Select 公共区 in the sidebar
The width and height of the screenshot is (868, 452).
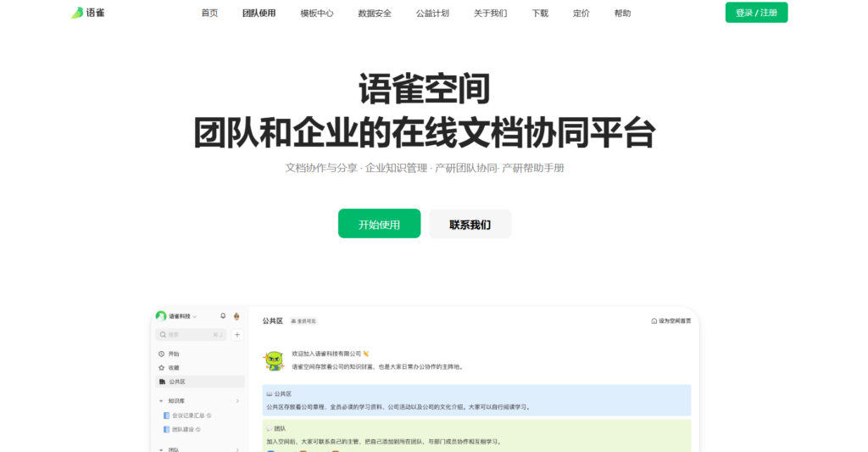(x=176, y=382)
